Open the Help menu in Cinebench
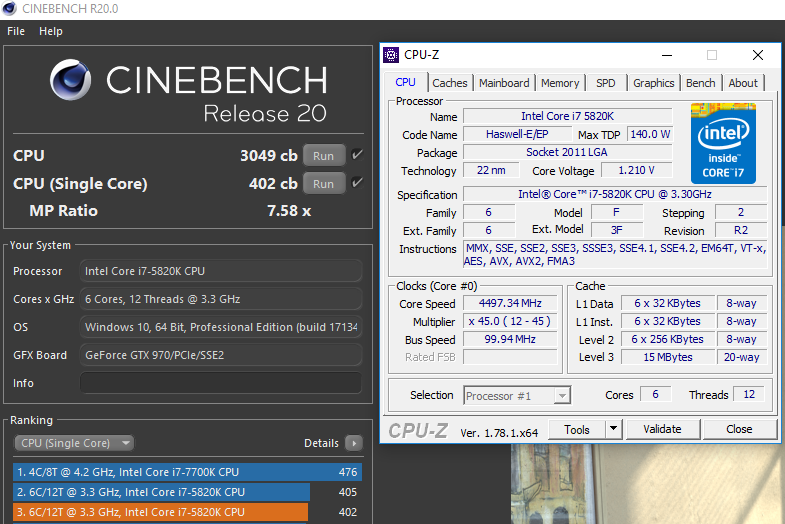Viewport: 785px width, 524px height. coord(51,31)
